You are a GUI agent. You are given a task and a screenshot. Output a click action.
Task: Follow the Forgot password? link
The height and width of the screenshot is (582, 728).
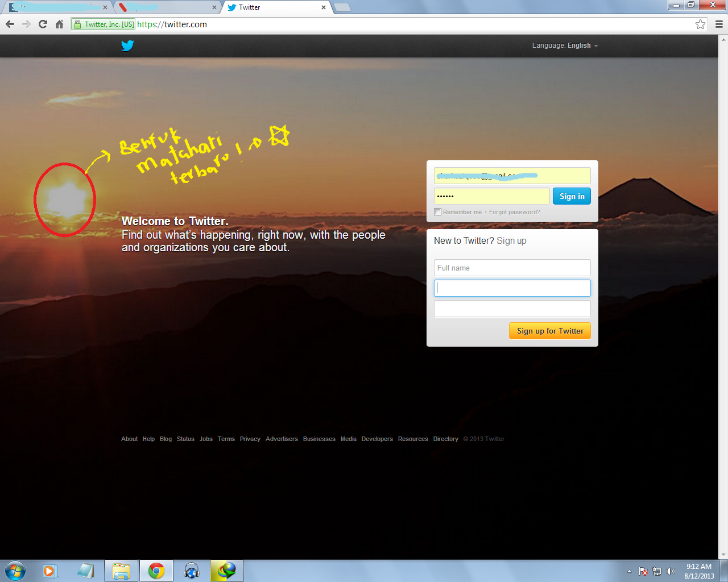point(515,212)
